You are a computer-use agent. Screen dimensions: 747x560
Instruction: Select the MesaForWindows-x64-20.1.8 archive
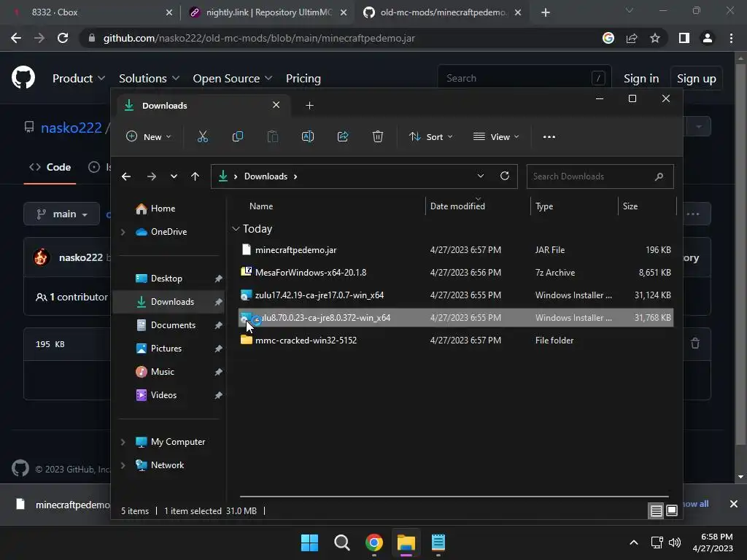coord(455,273)
